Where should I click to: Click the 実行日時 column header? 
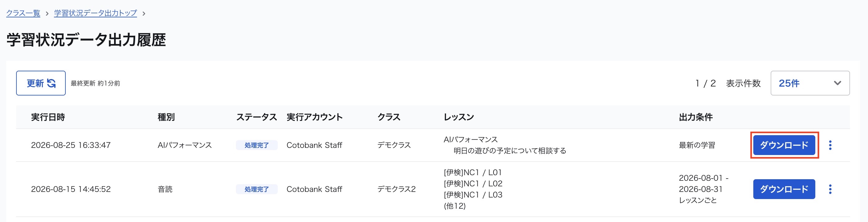(x=48, y=117)
